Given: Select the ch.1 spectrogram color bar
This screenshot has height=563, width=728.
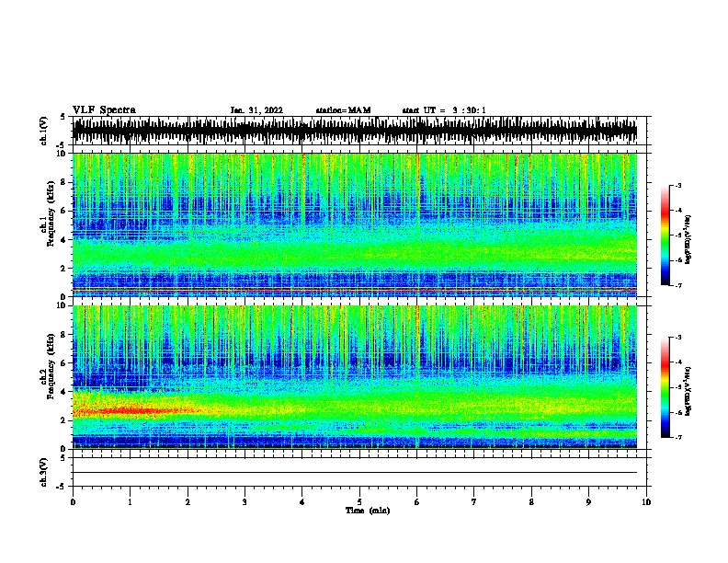Looking at the screenshot, I should coord(665,236).
